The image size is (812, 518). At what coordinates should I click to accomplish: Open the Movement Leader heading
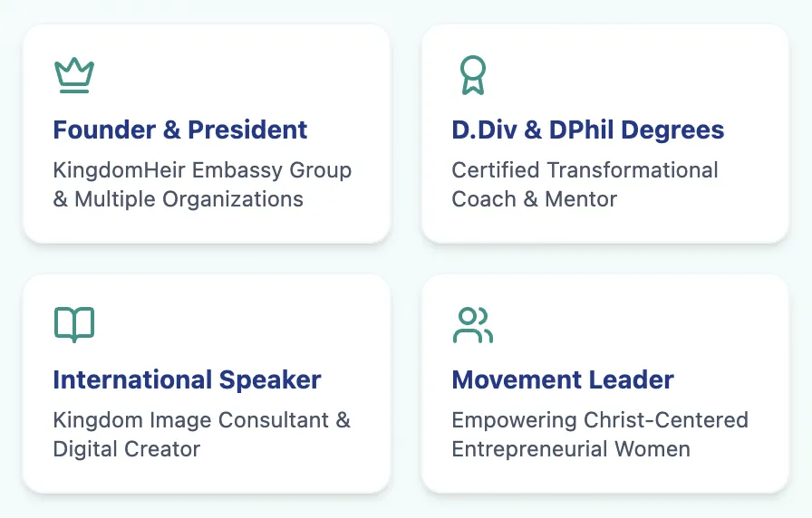coord(563,379)
